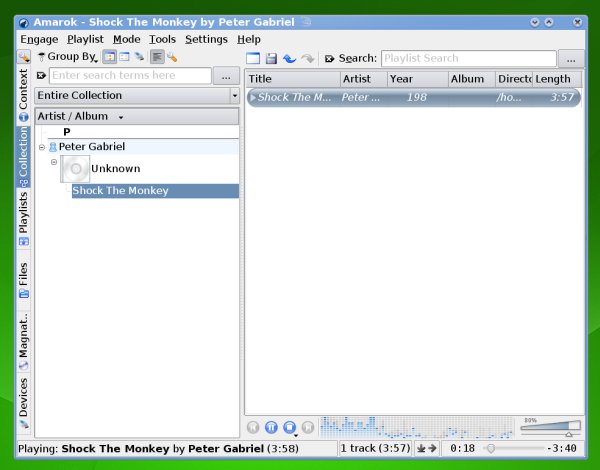Click the remaining time -3:40 display
This screenshot has height=470, width=600.
pyautogui.click(x=562, y=448)
